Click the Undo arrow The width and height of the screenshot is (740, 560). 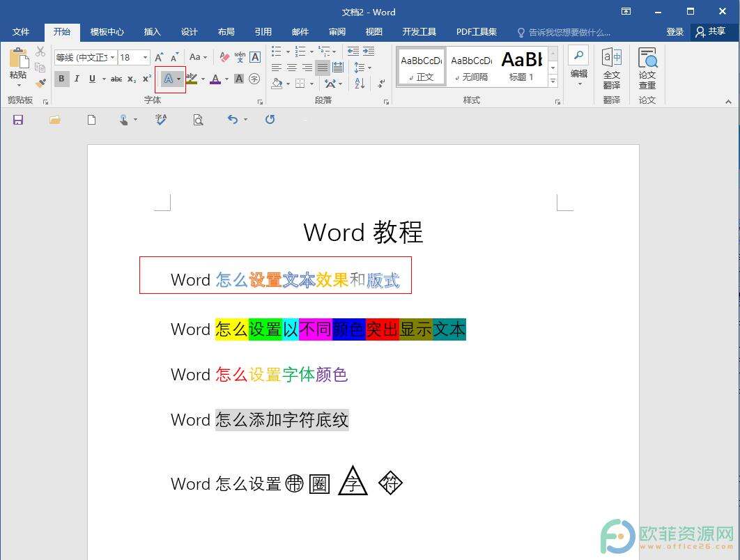(233, 119)
